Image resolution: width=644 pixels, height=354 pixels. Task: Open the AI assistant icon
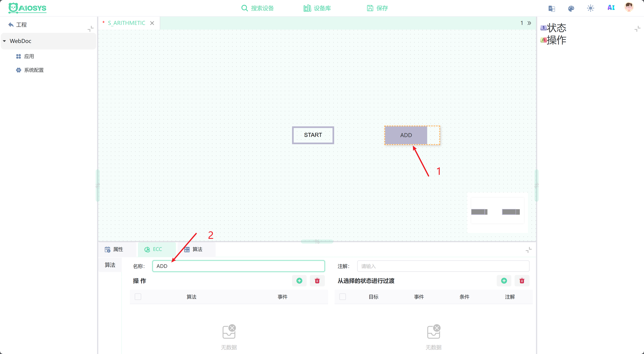pyautogui.click(x=611, y=8)
